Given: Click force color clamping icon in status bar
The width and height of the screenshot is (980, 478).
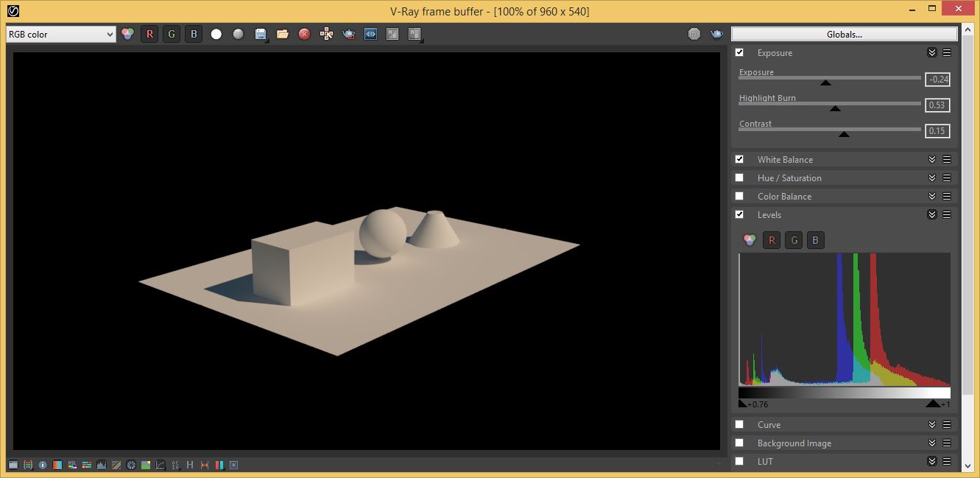Looking at the screenshot, I should click(28, 465).
